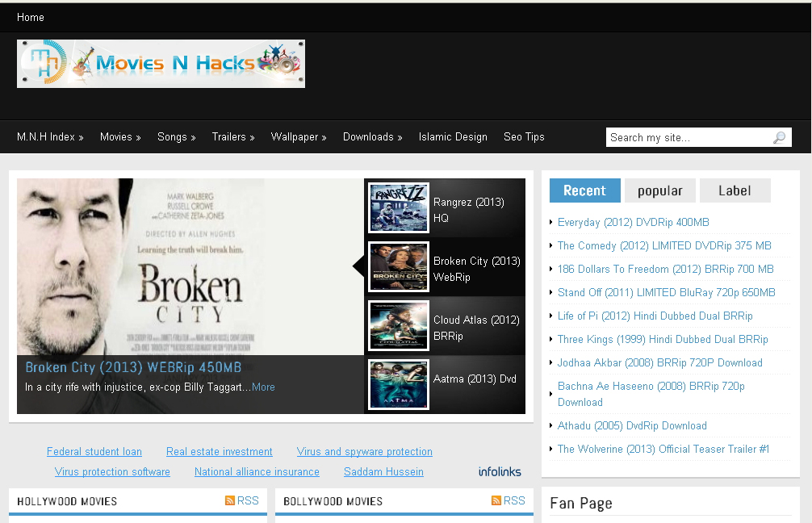Click the infolinks logo
Viewport: 812px width, 523px height.
coord(500,471)
